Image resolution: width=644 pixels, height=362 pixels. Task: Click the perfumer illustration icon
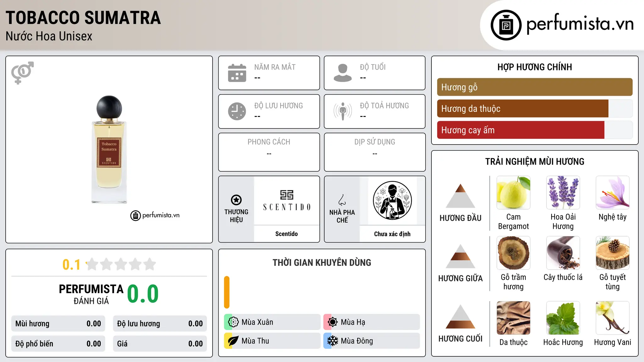click(x=392, y=200)
